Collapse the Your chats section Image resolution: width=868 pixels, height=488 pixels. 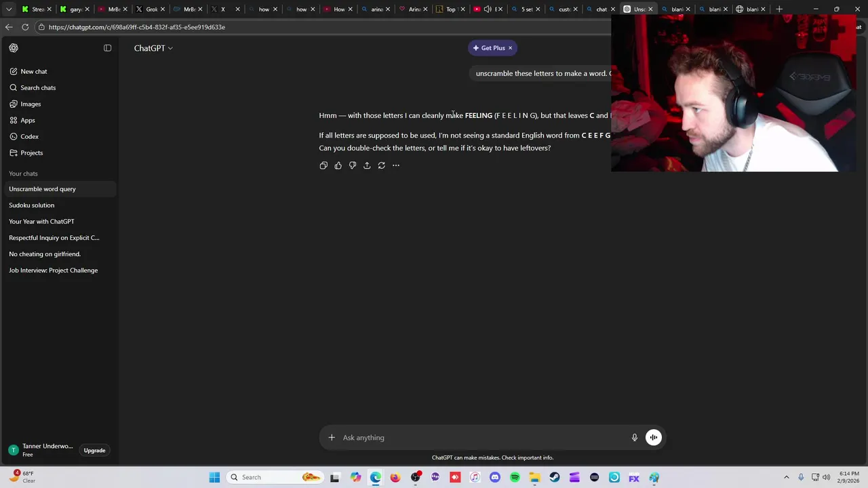click(x=23, y=174)
